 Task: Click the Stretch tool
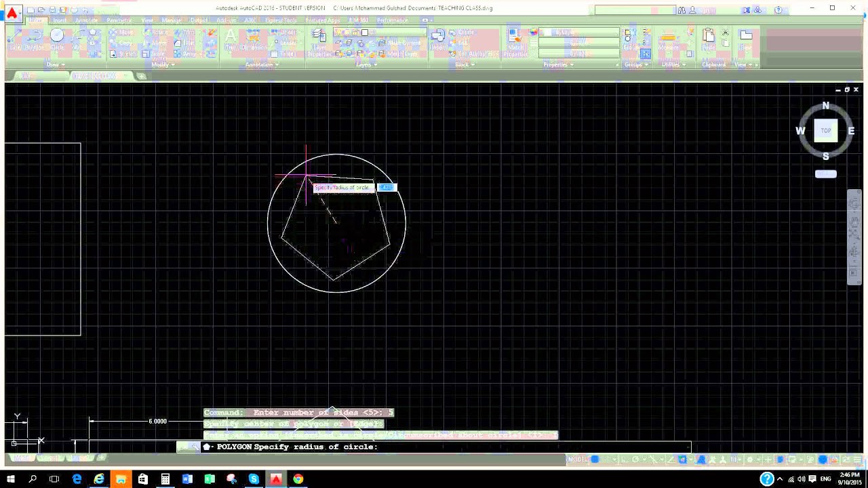122,53
